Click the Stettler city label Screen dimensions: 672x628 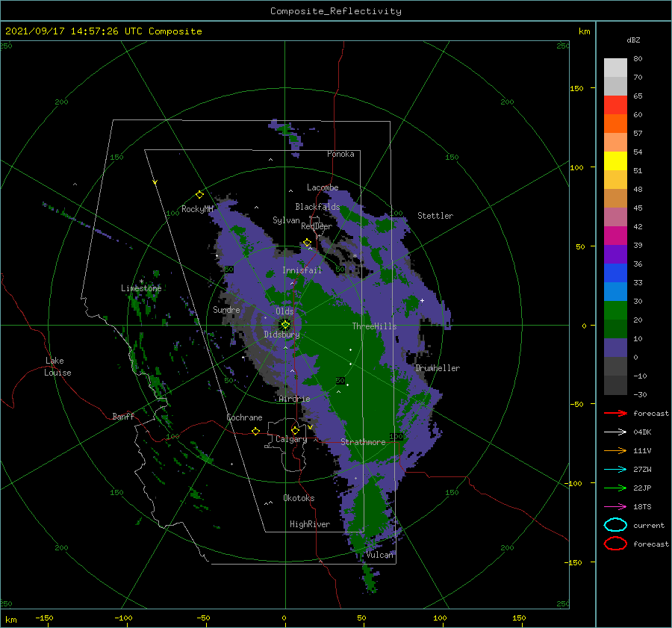(x=435, y=216)
